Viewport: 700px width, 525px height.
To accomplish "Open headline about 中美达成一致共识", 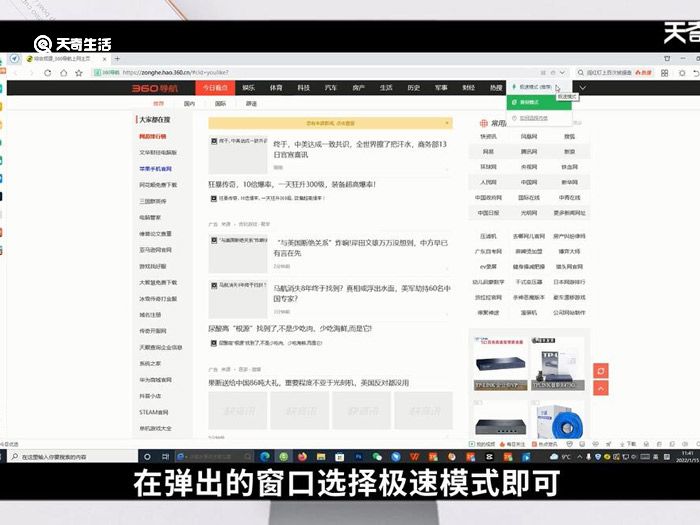I will click(x=360, y=149).
